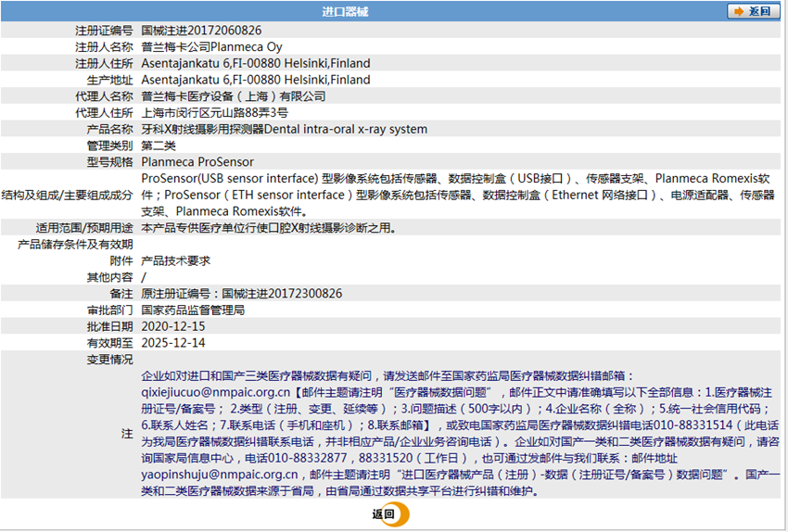Select registration number 国械注进20172060826
The width and height of the screenshot is (788, 532).
[x=201, y=31]
